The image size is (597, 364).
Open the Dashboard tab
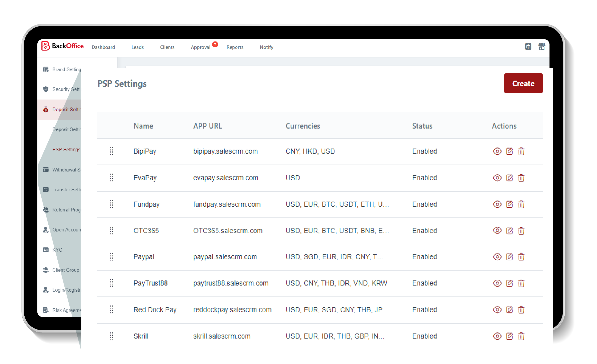pos(103,47)
